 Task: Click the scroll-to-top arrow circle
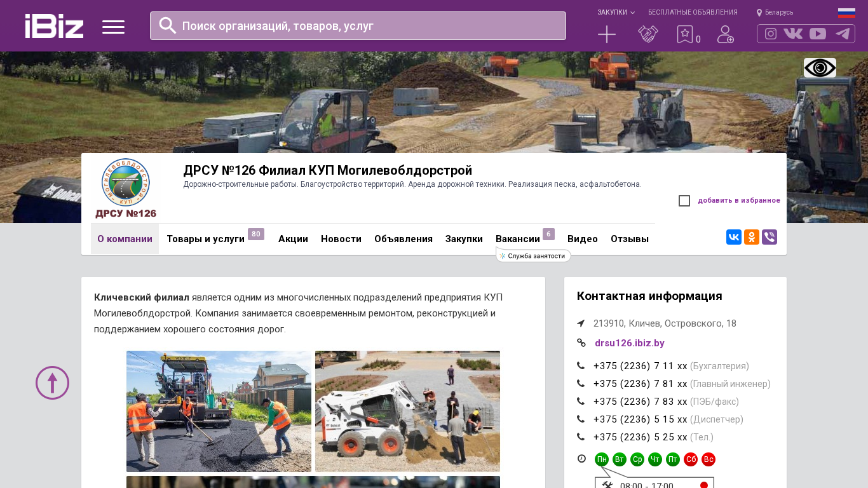click(52, 383)
